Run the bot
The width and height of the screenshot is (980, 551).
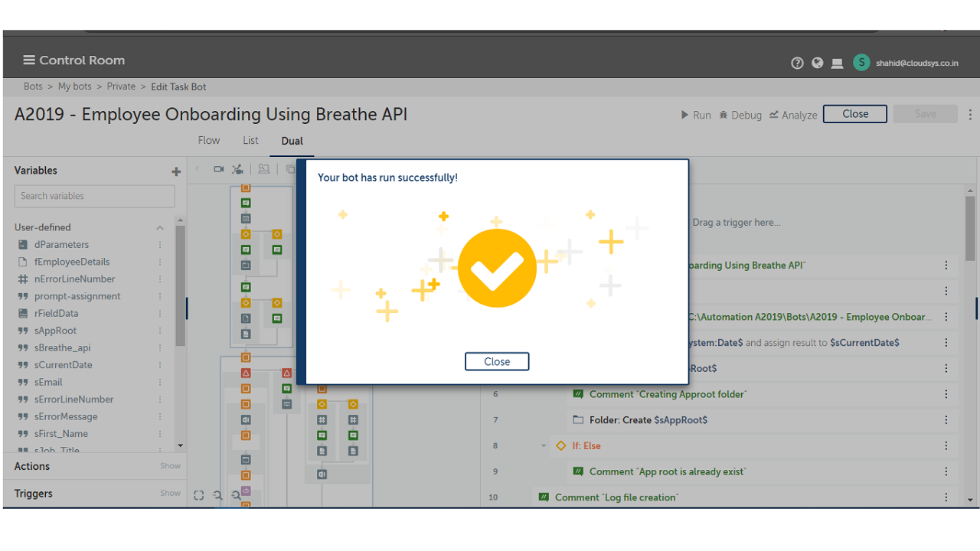point(696,115)
